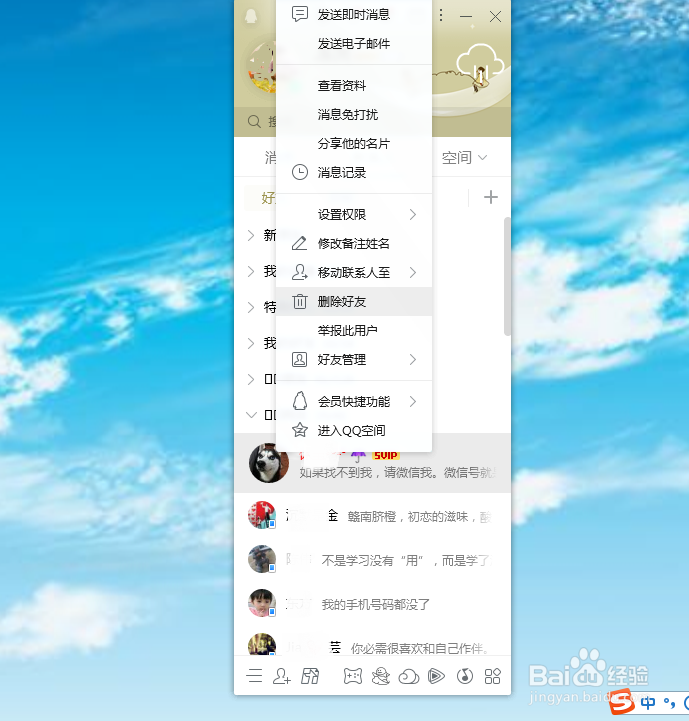The height and width of the screenshot is (721, 689).
Task: Open 会员快捷功能 submenu
Action: [x=354, y=401]
